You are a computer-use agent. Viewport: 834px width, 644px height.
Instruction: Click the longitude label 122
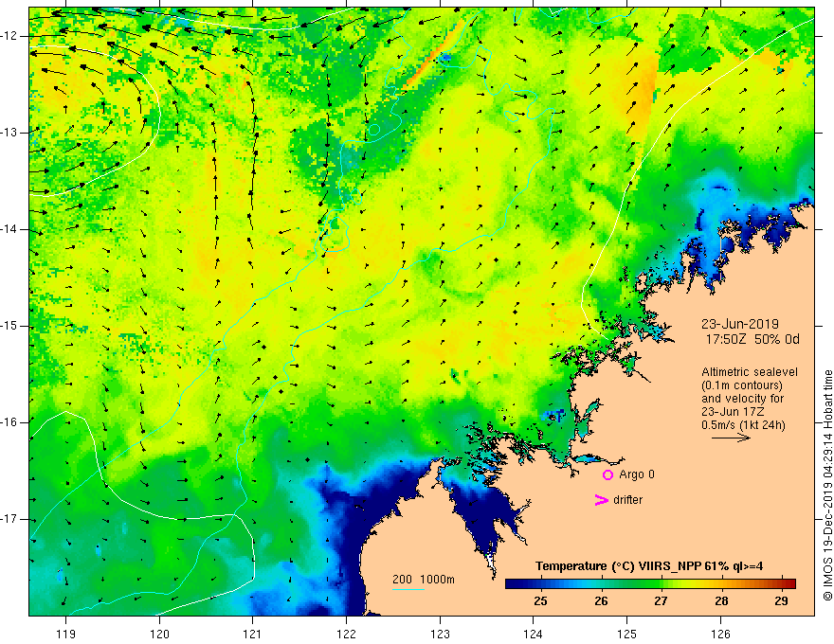346,634
